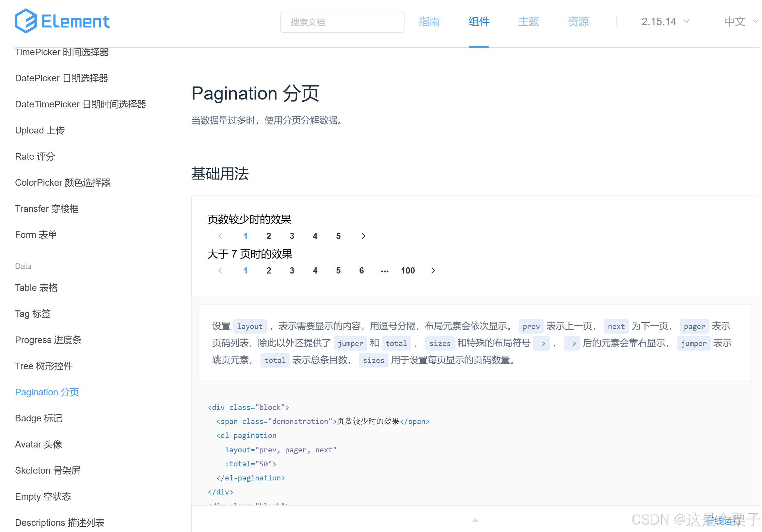
Task: Click the prev code tag in description
Action: [531, 327]
